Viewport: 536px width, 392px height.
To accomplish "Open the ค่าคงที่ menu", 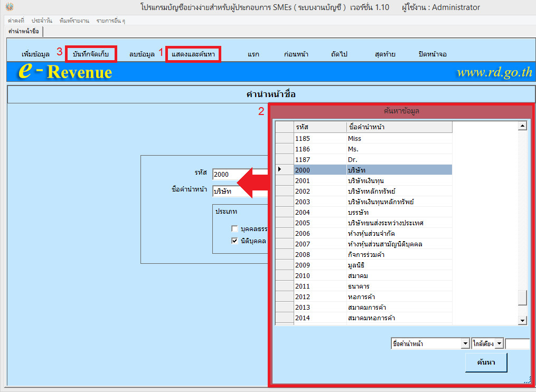I will (x=16, y=21).
